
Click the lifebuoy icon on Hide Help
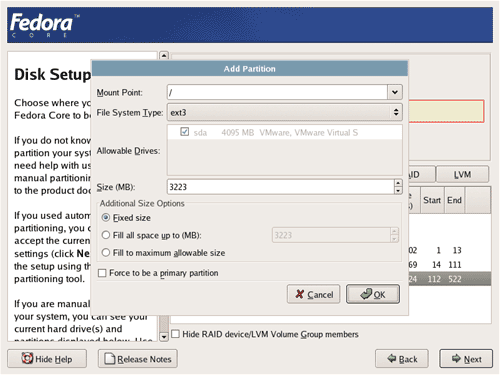coord(27,358)
